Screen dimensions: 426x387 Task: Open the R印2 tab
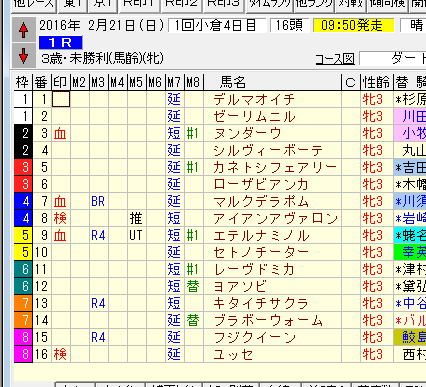pyautogui.click(x=181, y=5)
